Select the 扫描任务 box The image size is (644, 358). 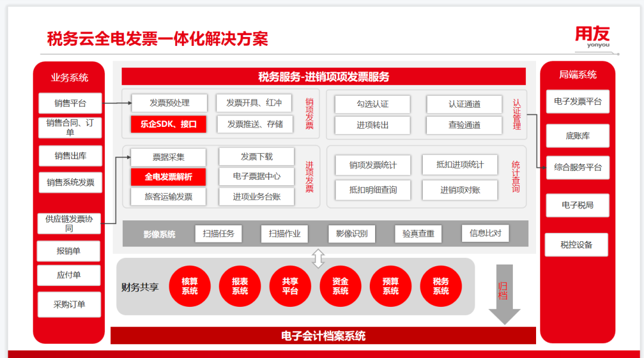click(218, 234)
